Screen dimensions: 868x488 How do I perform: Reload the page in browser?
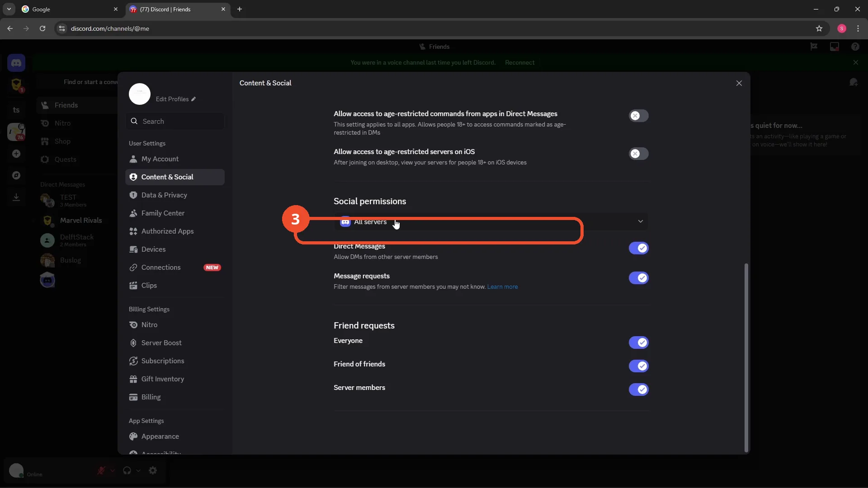click(x=42, y=28)
